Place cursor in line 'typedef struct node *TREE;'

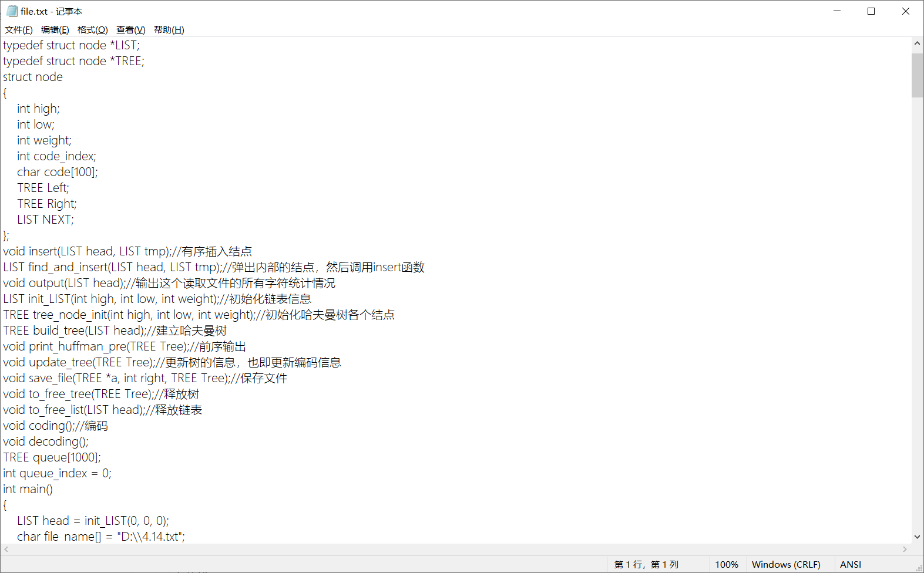tap(73, 61)
